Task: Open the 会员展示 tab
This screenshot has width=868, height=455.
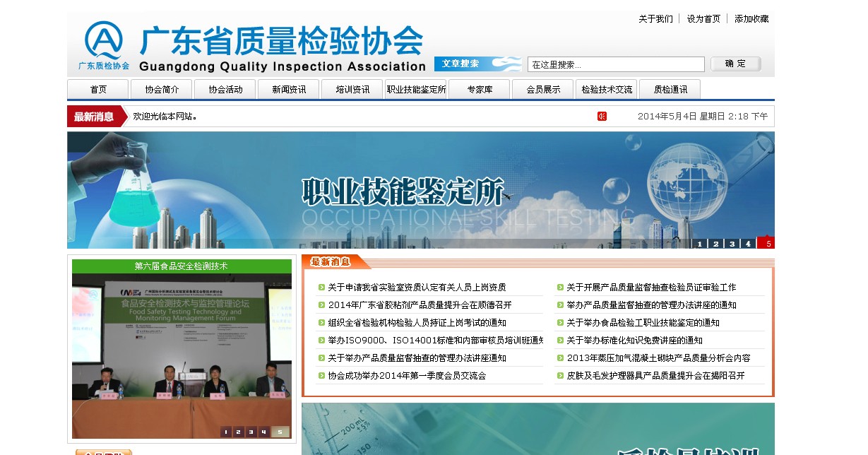Action: point(543,90)
